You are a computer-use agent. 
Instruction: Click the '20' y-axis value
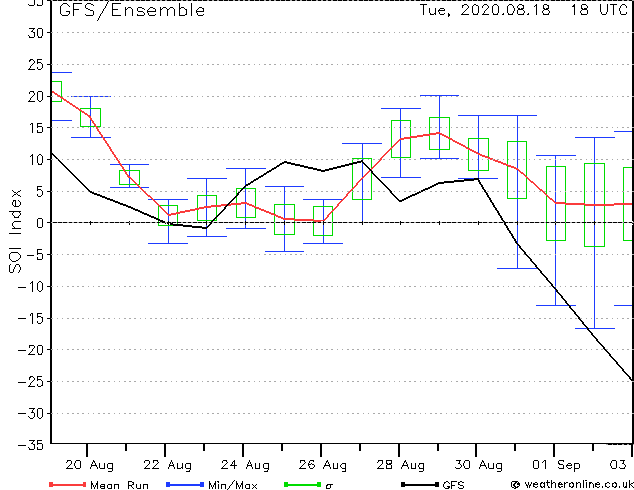pyautogui.click(x=35, y=96)
